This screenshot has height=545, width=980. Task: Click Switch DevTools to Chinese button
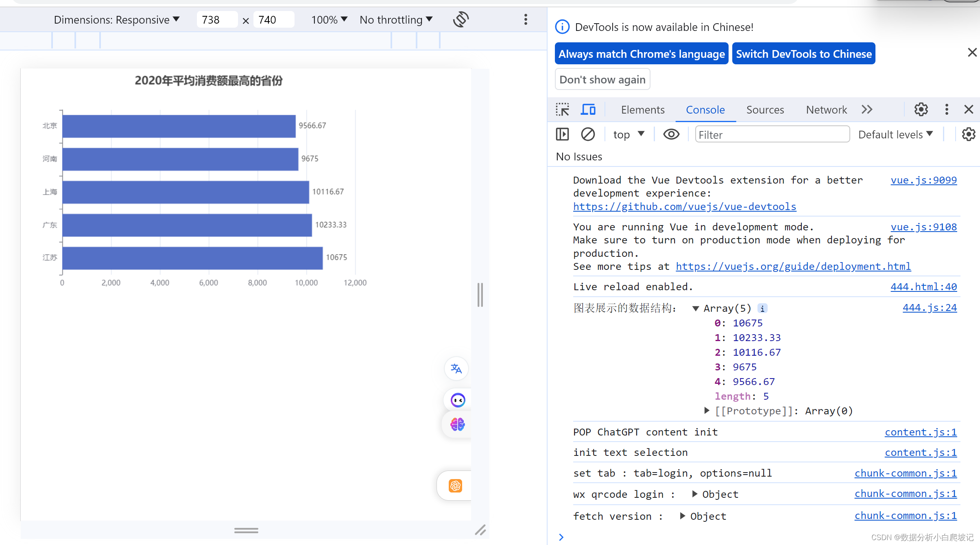coord(803,54)
